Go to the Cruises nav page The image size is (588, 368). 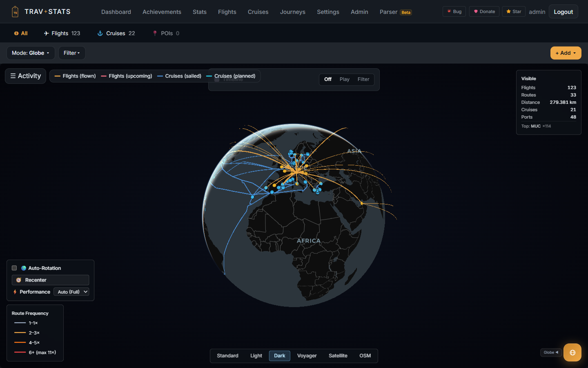pos(258,12)
